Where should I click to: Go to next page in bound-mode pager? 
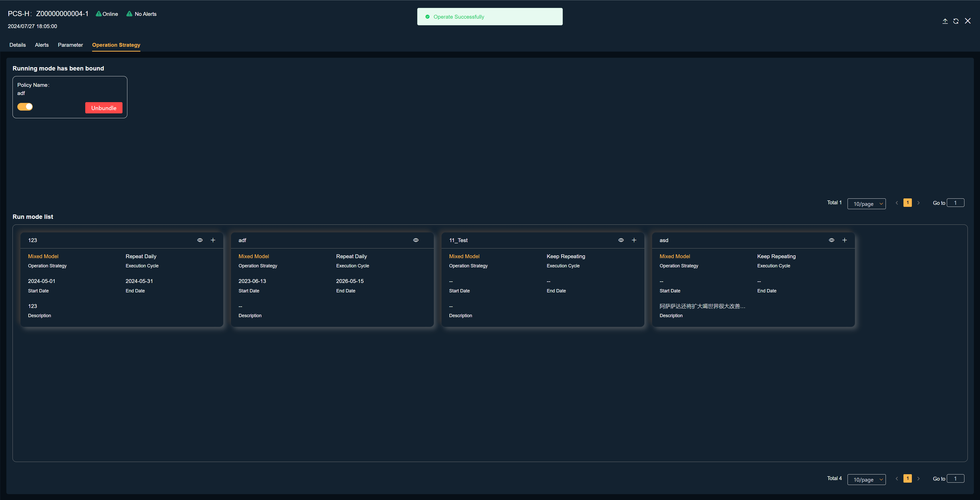918,203
